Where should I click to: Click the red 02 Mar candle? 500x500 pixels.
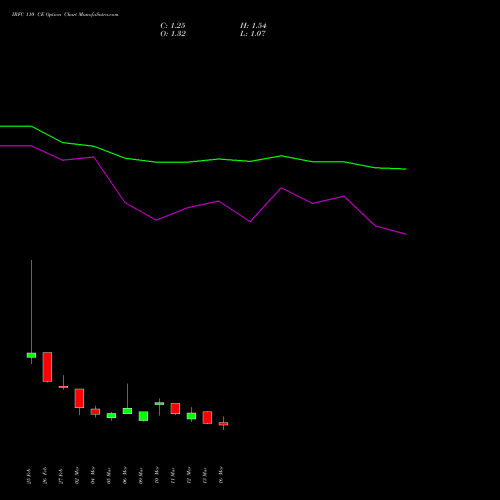79,398
